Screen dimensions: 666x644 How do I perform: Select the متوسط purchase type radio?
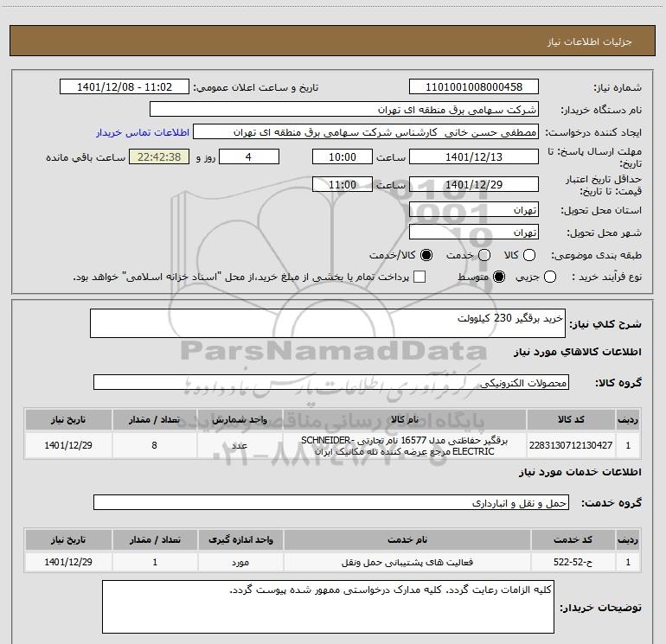coord(499,277)
